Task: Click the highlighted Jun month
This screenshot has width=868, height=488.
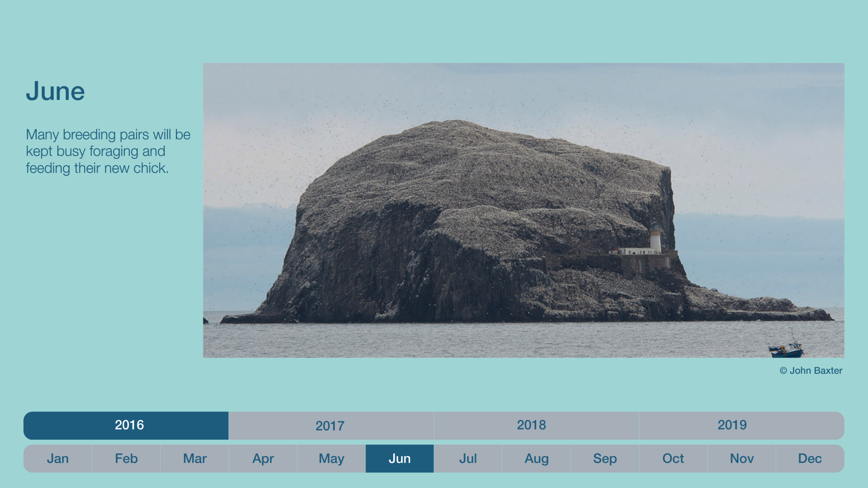Action: (400, 458)
